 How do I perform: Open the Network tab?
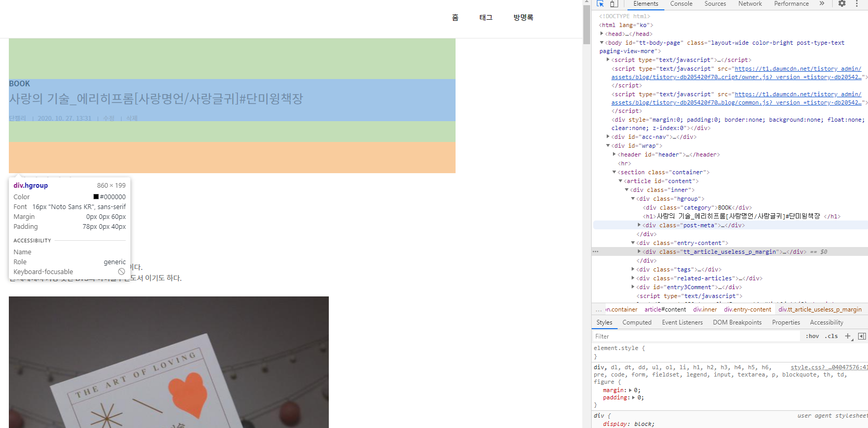coord(750,4)
